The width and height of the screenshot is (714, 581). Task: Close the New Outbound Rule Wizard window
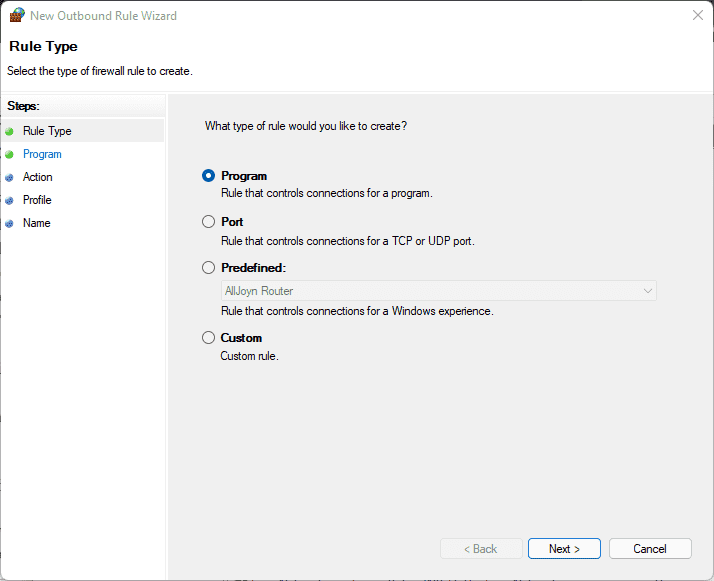point(698,15)
